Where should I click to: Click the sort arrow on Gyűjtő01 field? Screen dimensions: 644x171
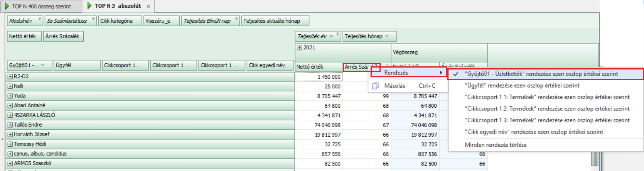43,65
